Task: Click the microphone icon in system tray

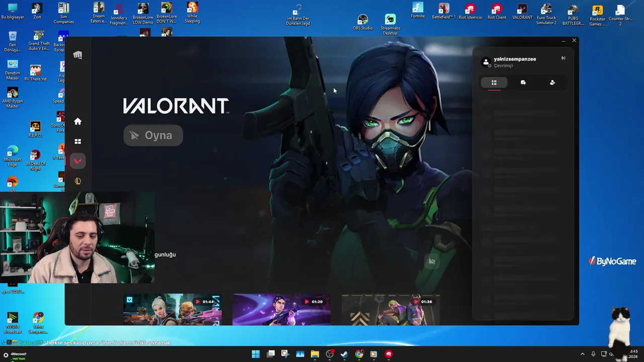Action: pyautogui.click(x=593, y=354)
